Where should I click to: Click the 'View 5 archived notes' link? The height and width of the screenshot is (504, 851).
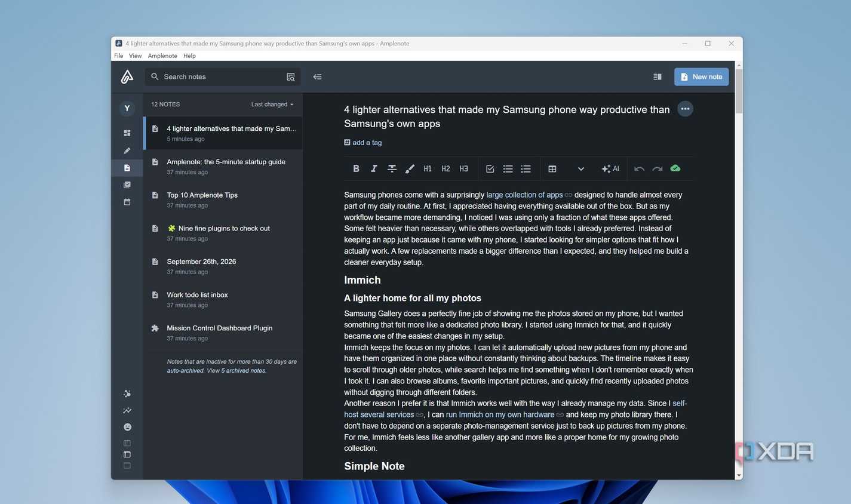[x=236, y=371]
